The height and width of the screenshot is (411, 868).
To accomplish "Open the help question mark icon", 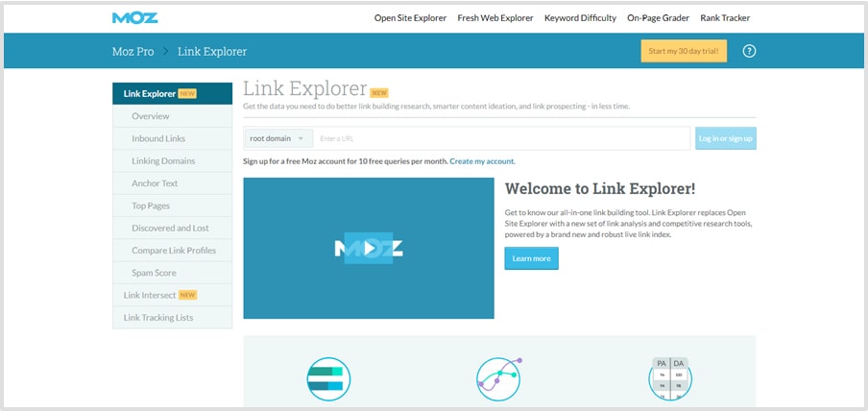I will [x=749, y=52].
